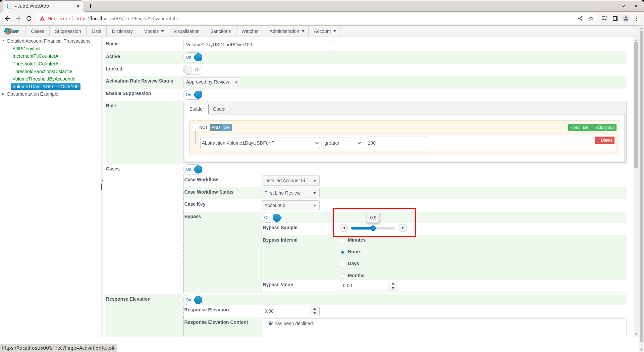Open the browser profile avatar
Image resolution: width=644 pixels, height=352 pixels.
[626, 18]
